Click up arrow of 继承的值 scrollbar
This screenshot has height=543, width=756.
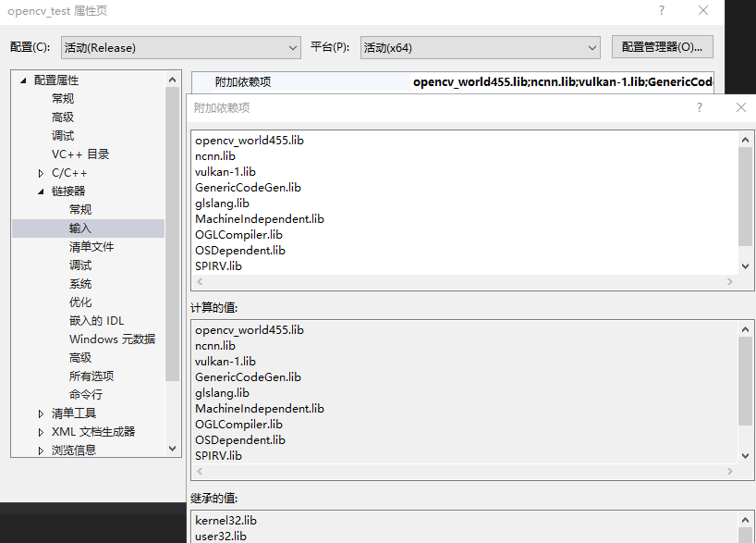point(746,520)
